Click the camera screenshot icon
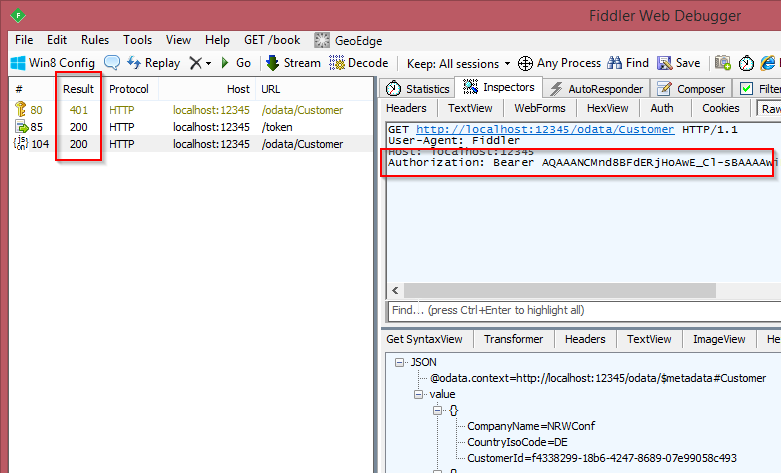The image size is (781, 473). click(723, 63)
